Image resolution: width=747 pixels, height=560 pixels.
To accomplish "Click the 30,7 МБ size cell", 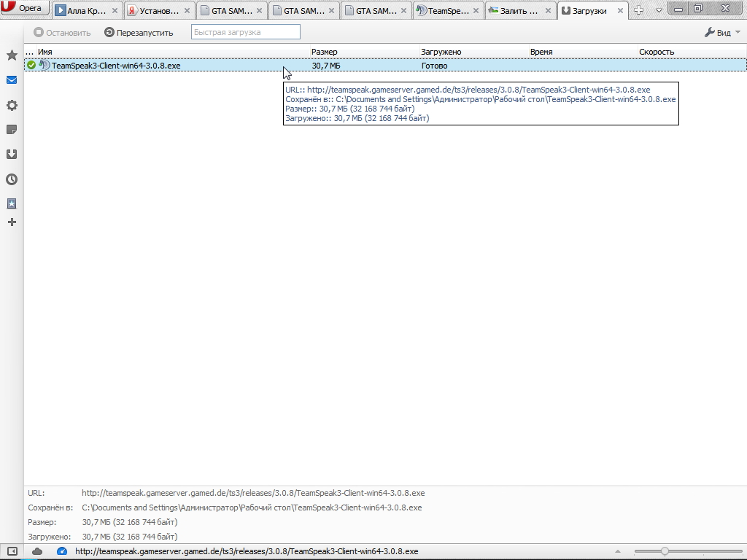I will (326, 66).
